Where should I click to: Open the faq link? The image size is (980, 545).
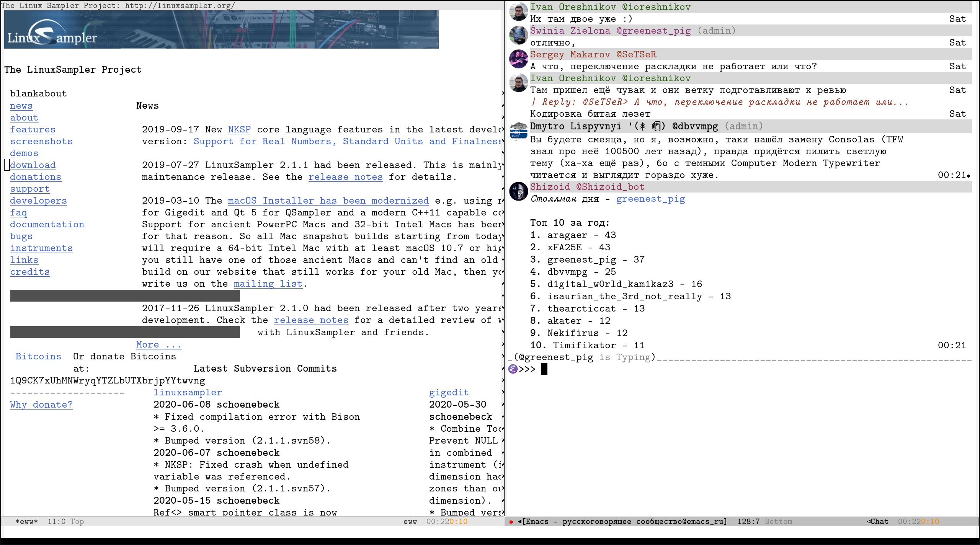[18, 212]
